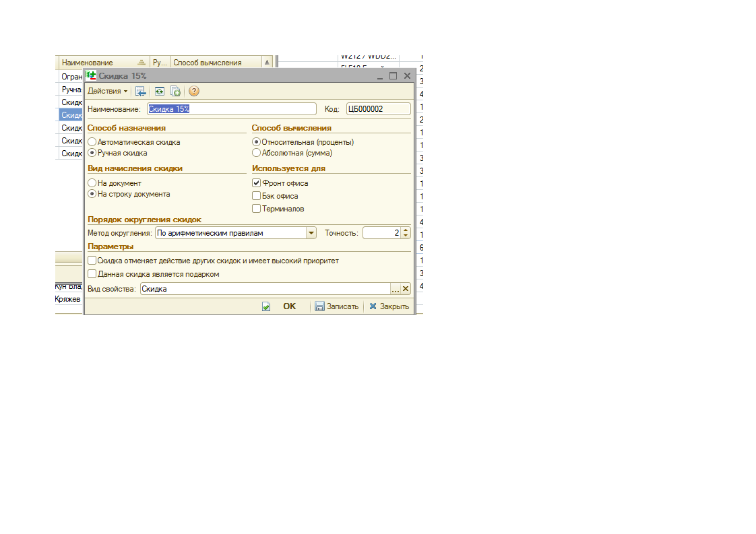Click the copy-new-element toolbar icon
756x534 pixels.
[175, 91]
